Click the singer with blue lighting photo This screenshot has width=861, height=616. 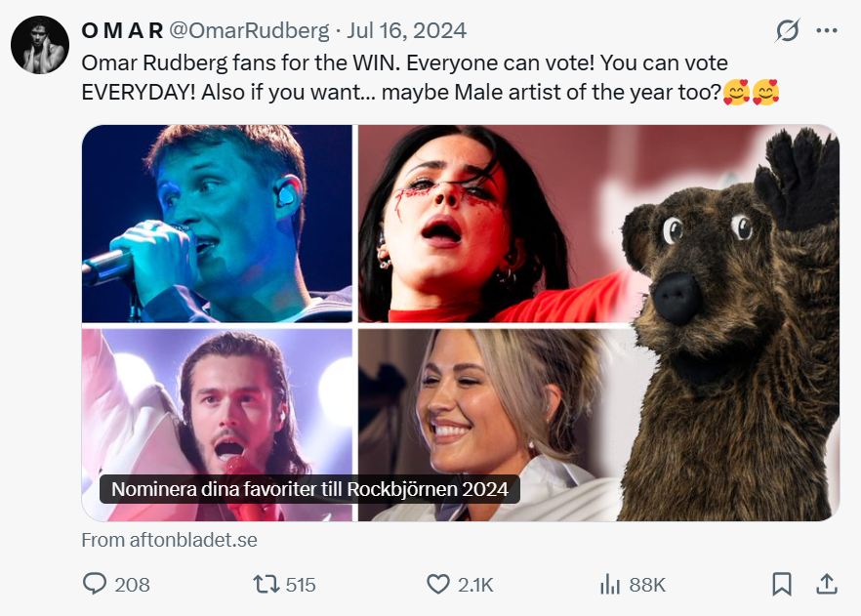point(217,224)
